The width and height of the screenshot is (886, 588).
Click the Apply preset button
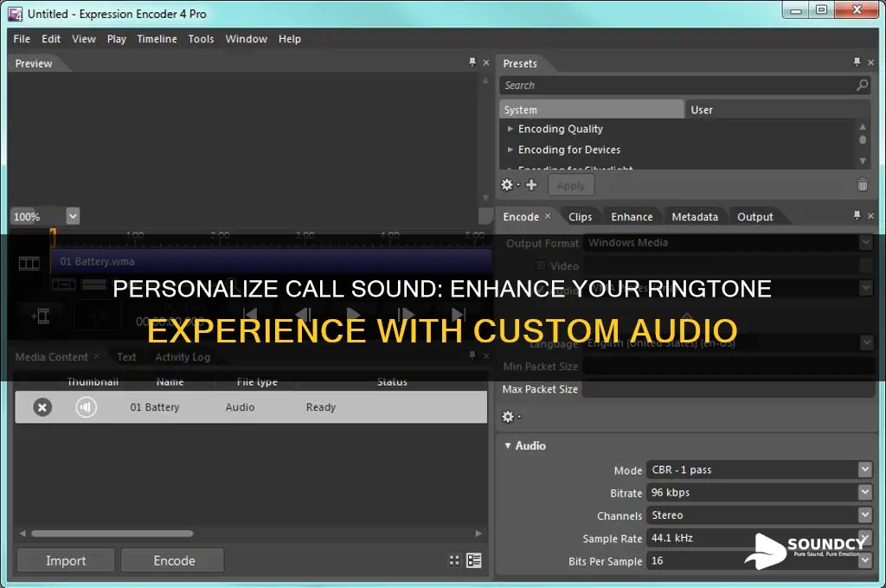[571, 186]
